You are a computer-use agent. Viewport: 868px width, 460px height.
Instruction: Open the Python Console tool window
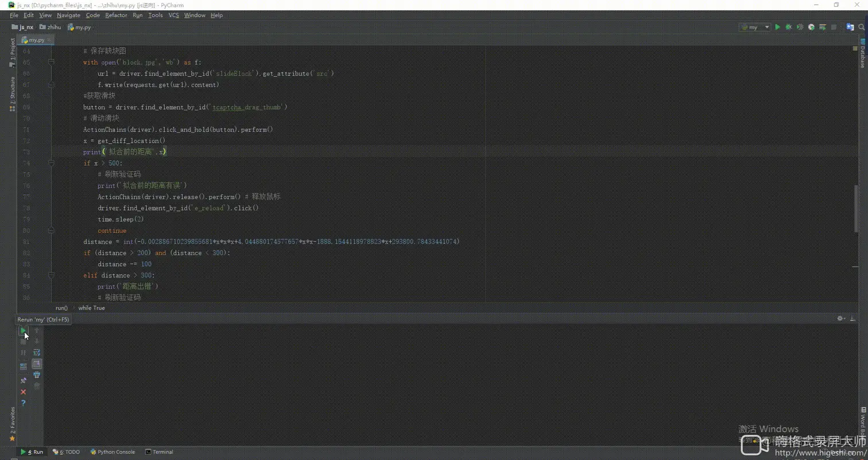pyautogui.click(x=113, y=452)
